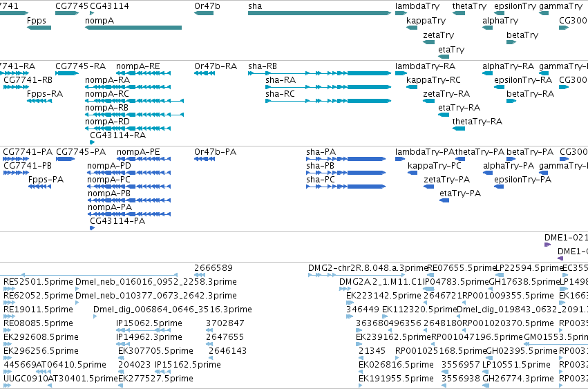Click the alphaTry-PA protein label

[509, 166]
